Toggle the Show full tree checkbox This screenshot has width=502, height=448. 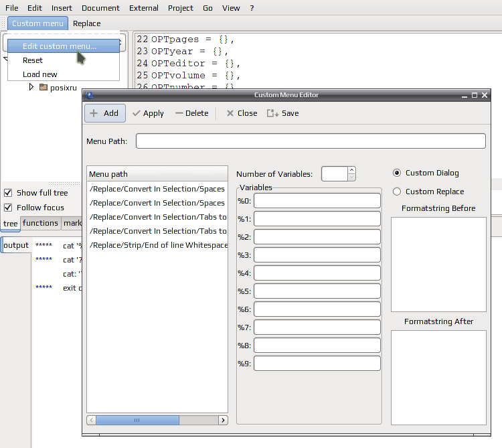8,193
